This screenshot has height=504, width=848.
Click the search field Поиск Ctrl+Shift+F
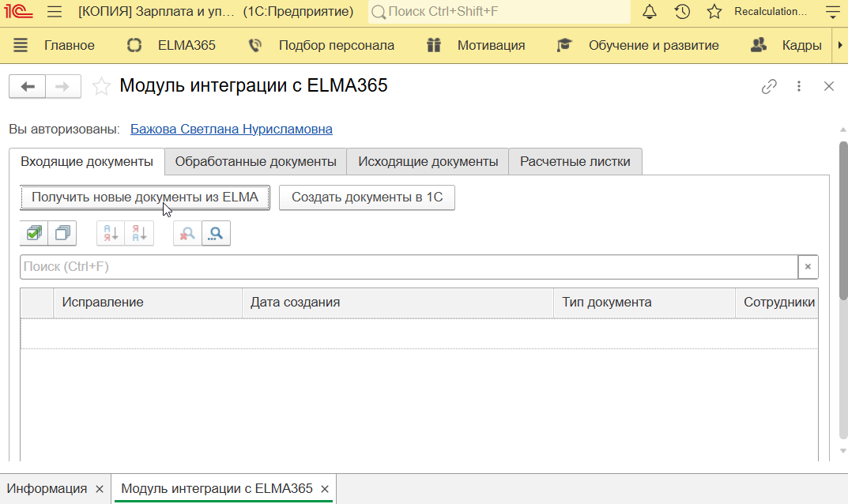pyautogui.click(x=499, y=11)
